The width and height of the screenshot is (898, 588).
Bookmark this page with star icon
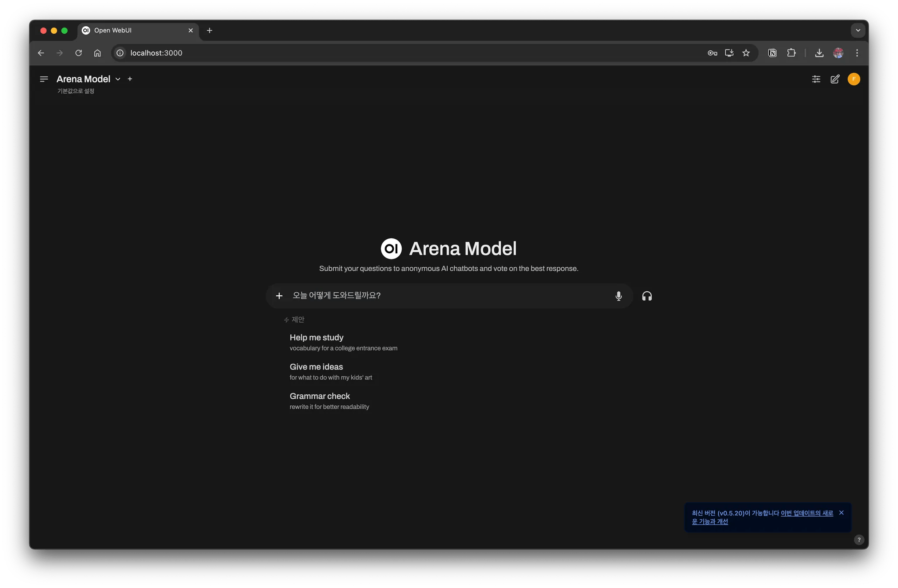(x=746, y=53)
